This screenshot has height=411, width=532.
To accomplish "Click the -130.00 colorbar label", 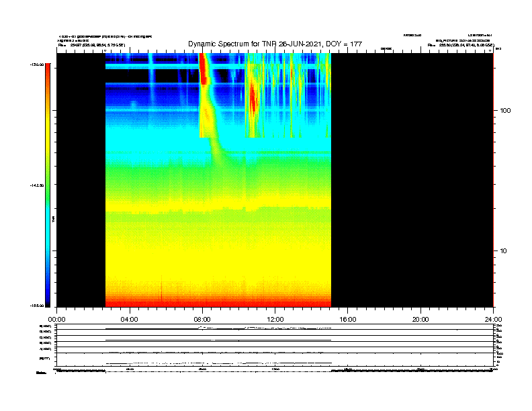I will coord(37,64).
